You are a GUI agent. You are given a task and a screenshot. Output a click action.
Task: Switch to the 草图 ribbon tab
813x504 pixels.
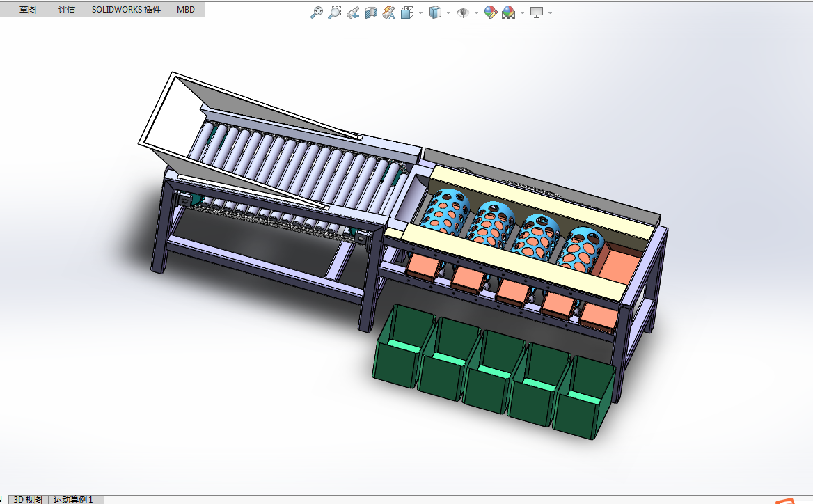click(x=27, y=9)
